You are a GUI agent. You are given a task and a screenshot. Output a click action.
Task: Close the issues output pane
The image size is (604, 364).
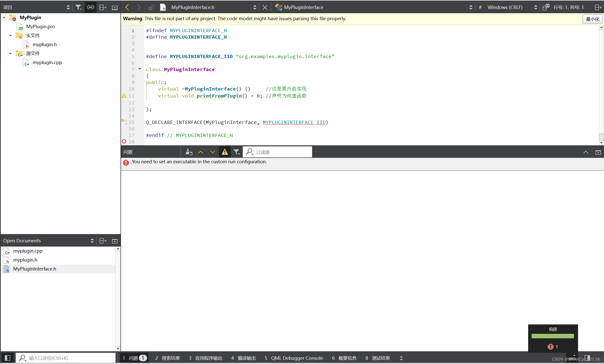coord(598,152)
